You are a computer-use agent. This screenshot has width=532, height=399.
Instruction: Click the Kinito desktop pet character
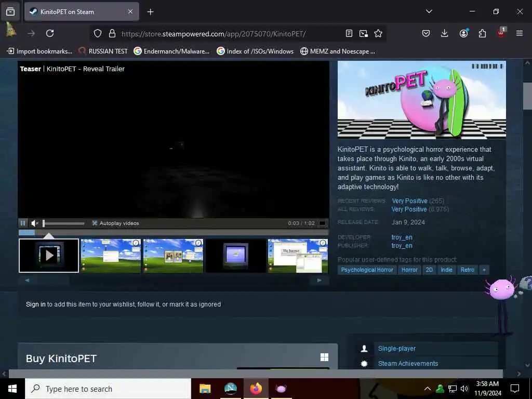(x=502, y=305)
